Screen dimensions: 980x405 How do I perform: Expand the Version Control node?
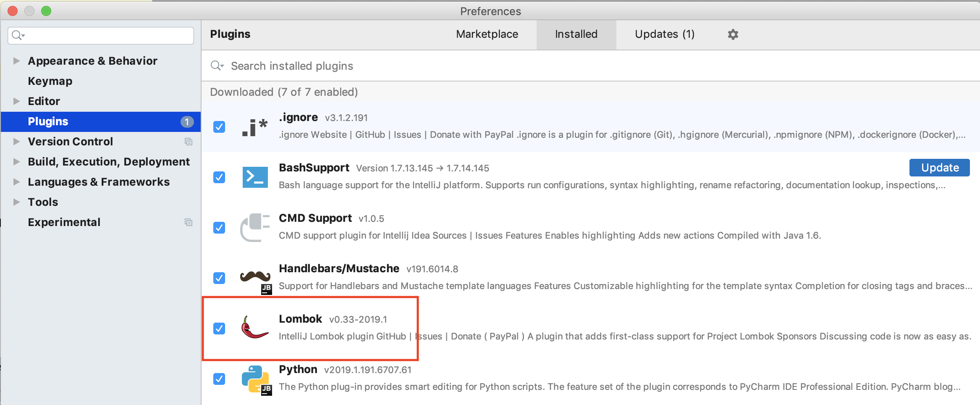coord(16,142)
